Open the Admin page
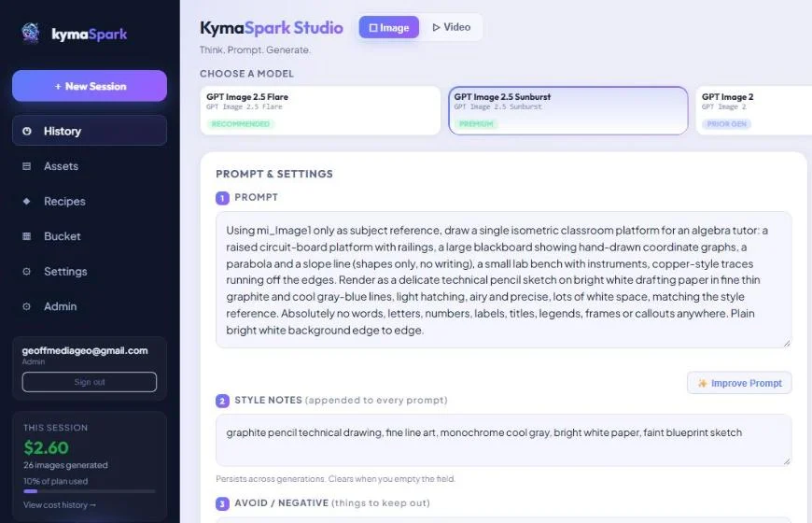812x523 pixels. click(90, 307)
